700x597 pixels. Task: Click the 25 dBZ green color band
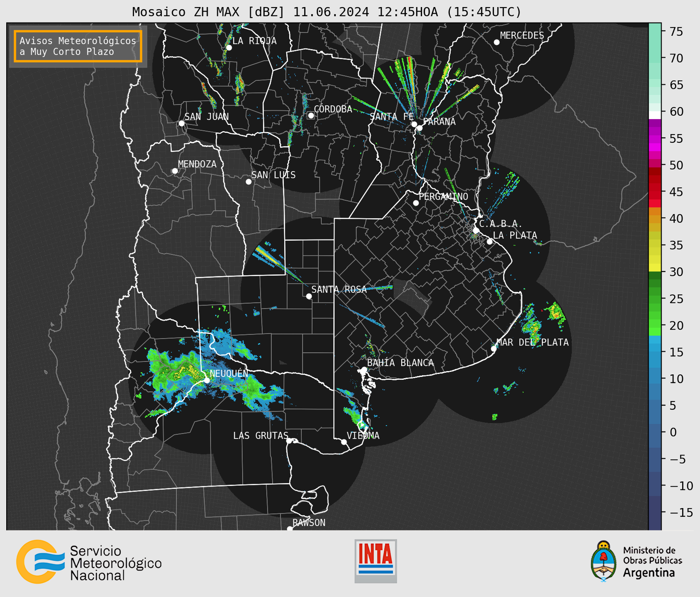click(x=655, y=299)
